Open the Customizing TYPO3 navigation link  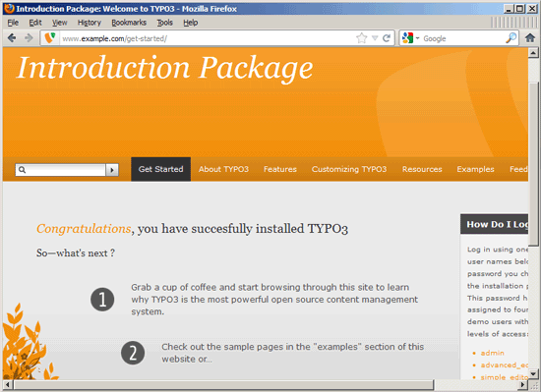point(349,169)
